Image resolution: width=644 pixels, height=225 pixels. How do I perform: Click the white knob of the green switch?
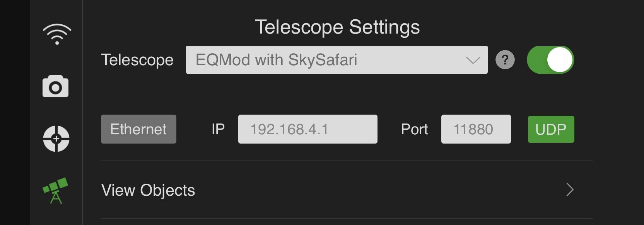pyautogui.click(x=560, y=60)
